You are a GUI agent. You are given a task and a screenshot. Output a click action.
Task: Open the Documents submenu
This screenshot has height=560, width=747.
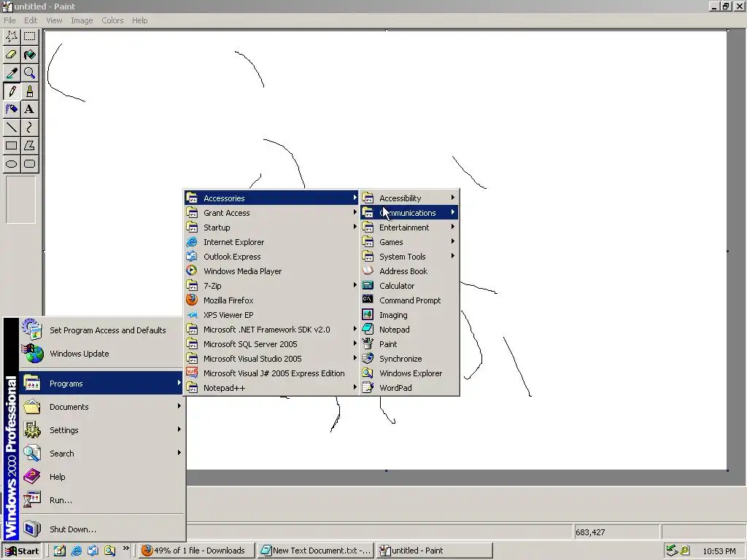pyautogui.click(x=101, y=407)
